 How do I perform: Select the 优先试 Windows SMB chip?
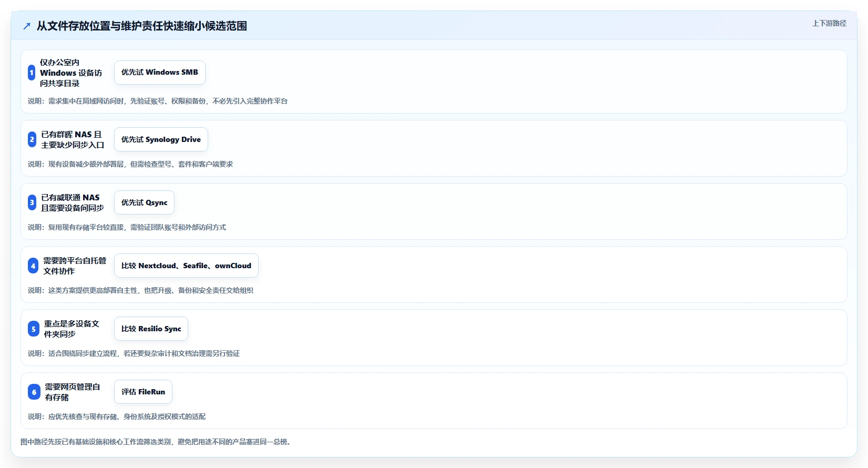tap(160, 73)
